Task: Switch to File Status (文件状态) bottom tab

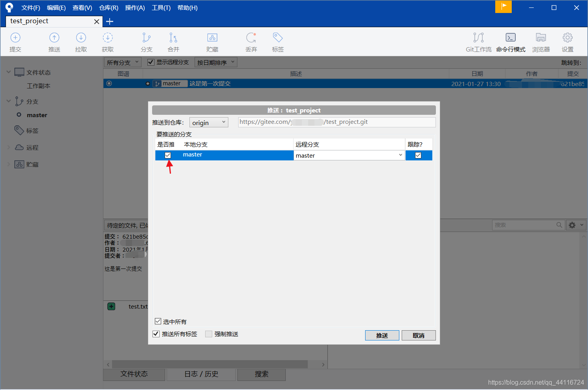Action: 134,374
